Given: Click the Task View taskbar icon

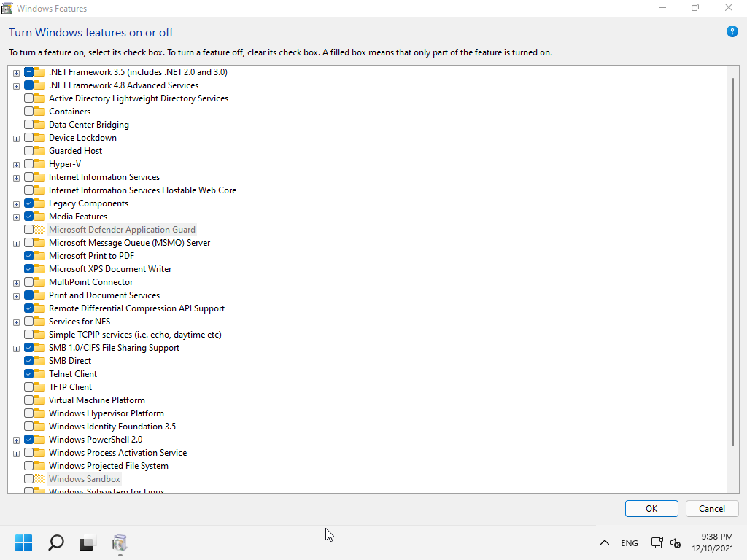Looking at the screenshot, I should point(87,542).
